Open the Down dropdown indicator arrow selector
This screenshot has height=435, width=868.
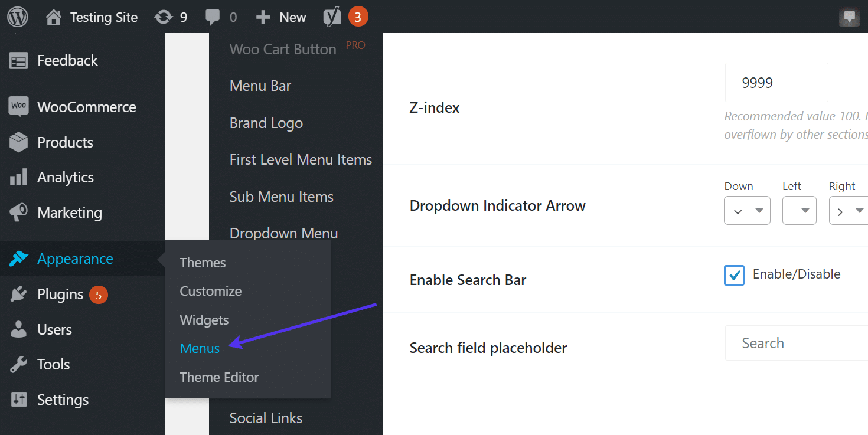pos(747,210)
